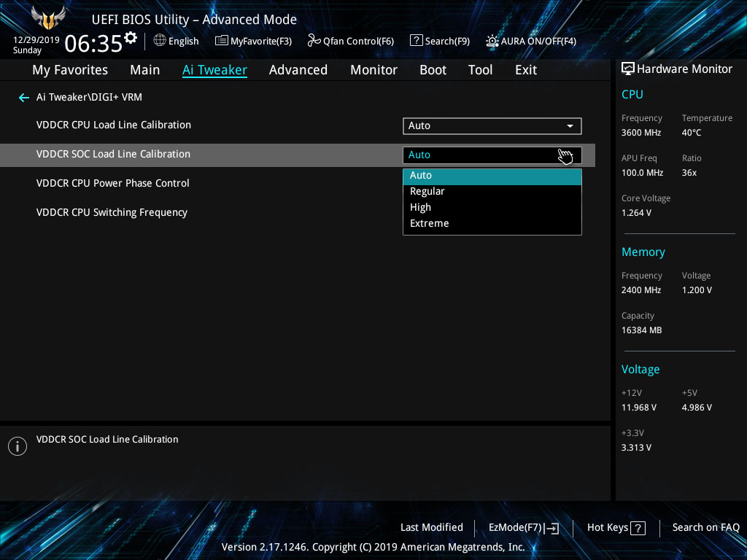
Task: Toggle AURA ON/OFF(F4)
Action: coord(531,41)
